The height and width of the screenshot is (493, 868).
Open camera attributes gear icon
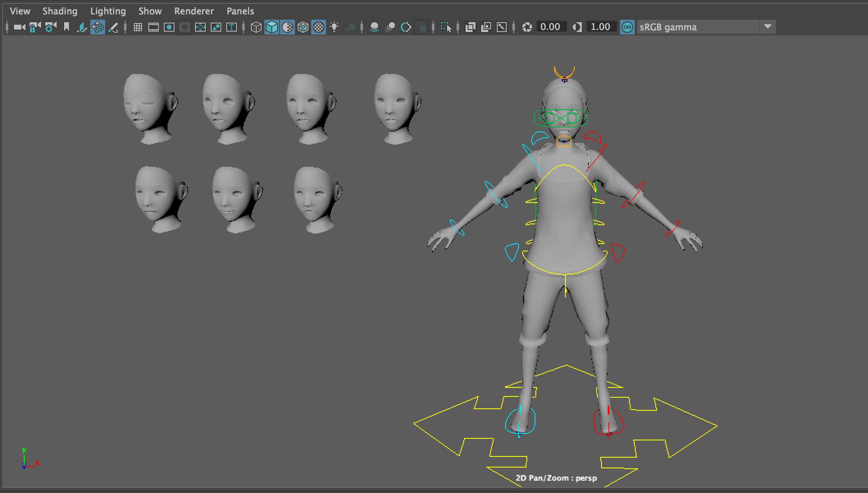(x=50, y=27)
